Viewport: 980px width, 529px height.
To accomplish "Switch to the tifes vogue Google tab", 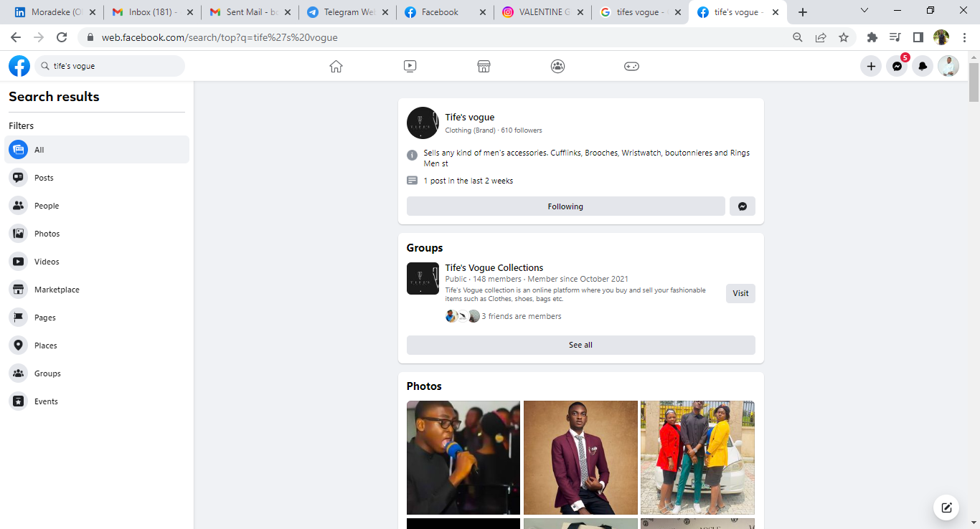I will point(640,12).
